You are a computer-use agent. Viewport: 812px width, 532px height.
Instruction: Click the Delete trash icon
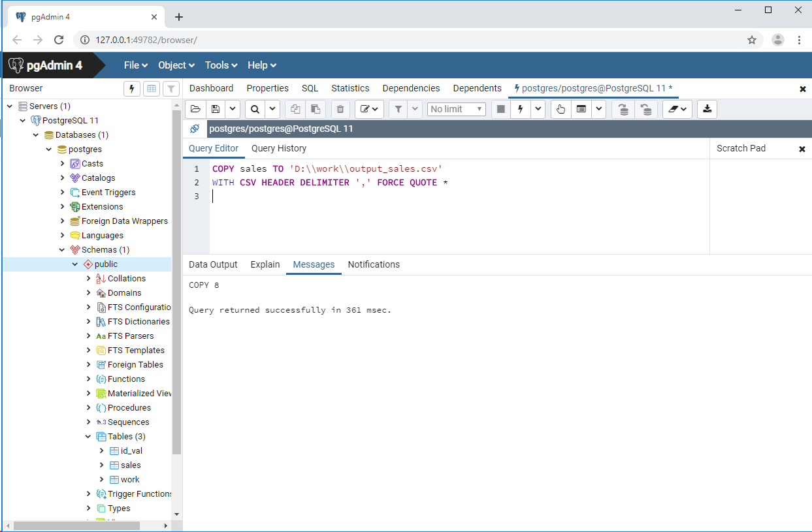click(340, 109)
